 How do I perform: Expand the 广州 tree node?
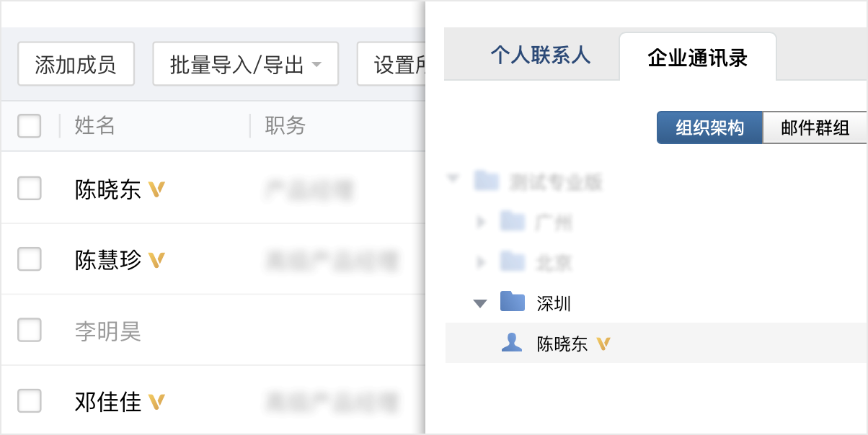482,222
